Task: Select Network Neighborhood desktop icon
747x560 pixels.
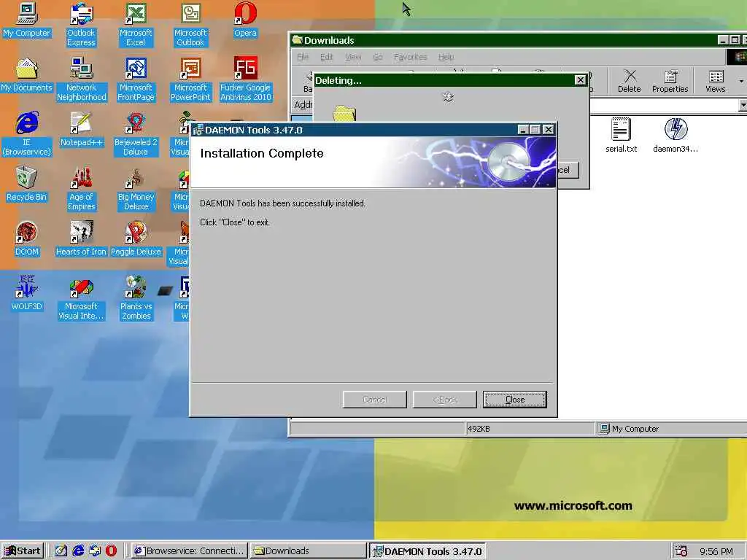Action: tap(82, 79)
